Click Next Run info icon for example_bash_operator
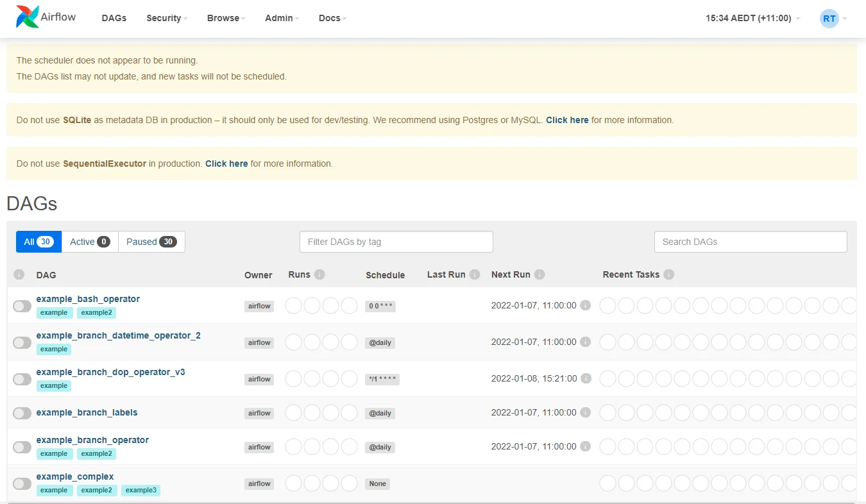Image resolution: width=866 pixels, height=504 pixels. (x=585, y=305)
